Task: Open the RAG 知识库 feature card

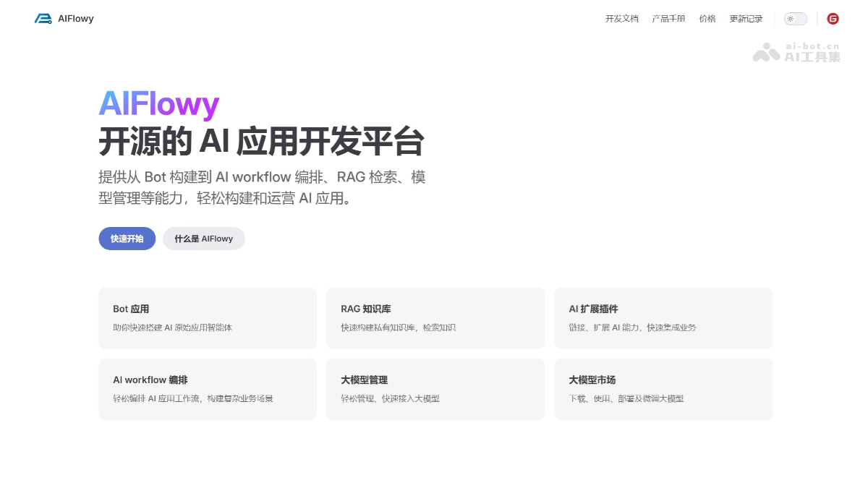Action: pos(435,318)
